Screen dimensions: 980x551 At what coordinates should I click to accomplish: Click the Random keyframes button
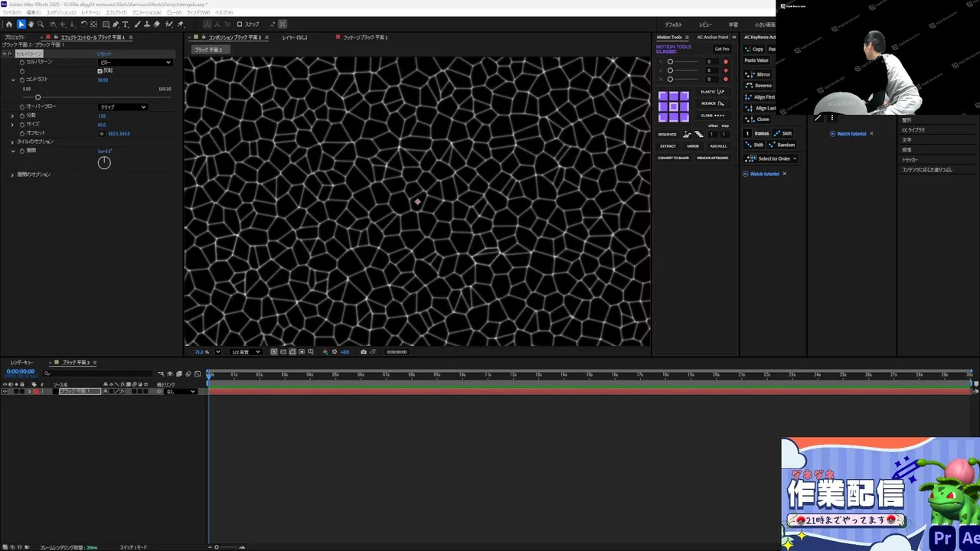tap(782, 145)
